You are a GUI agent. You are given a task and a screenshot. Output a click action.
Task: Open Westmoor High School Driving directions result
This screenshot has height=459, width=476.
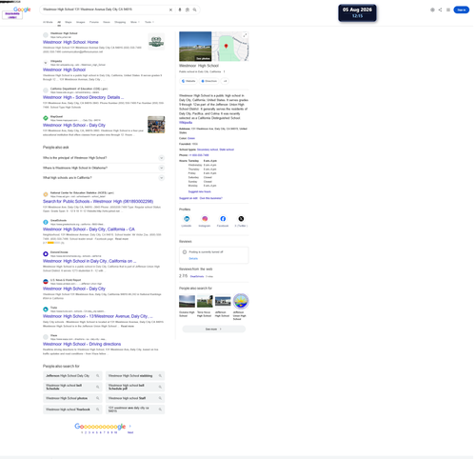pos(82,344)
